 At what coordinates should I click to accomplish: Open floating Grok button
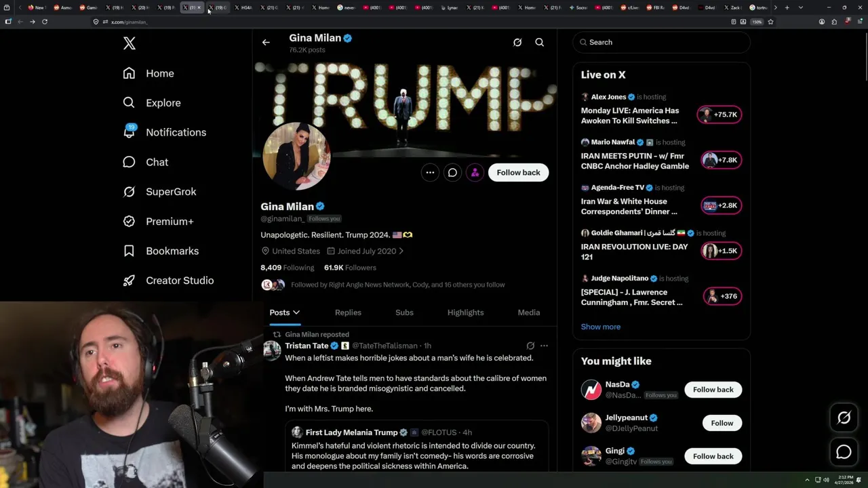coord(844,418)
